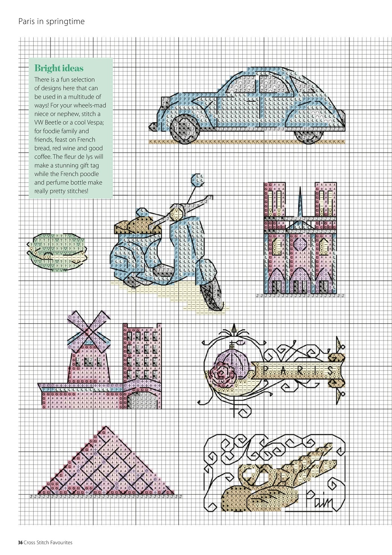Click the VW Beetle car chart
Viewport: 392px width, 555px height.
247,106
